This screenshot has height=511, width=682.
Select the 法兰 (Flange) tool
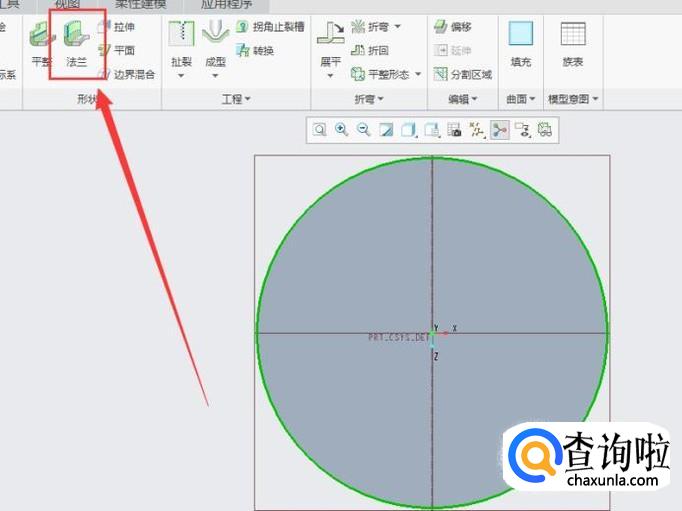77,43
